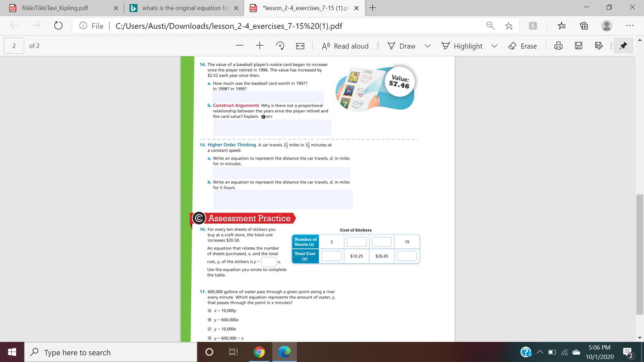Switch to the Bing search tab
The height and width of the screenshot is (362, 644).
click(x=185, y=8)
